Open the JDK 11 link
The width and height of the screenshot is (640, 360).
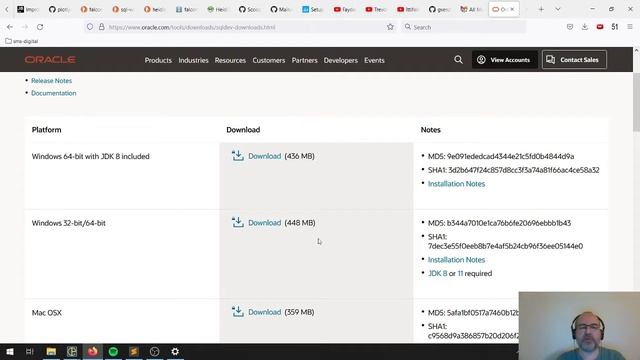[460, 273]
